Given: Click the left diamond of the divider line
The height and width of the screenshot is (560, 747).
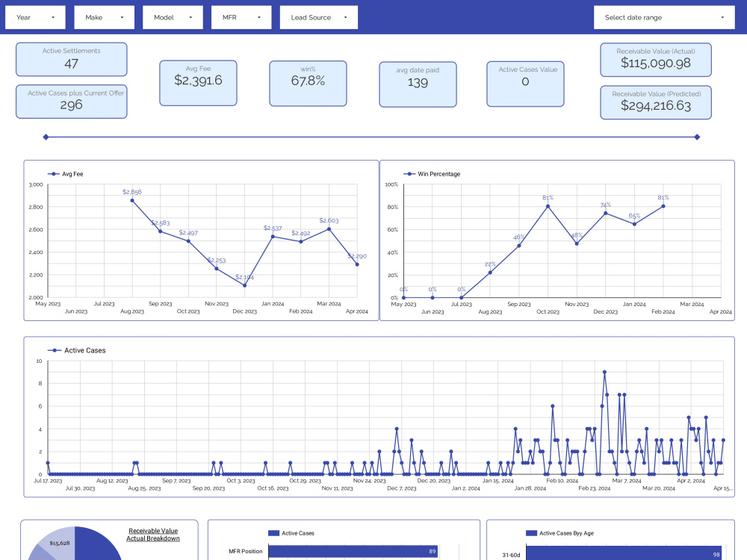Looking at the screenshot, I should coord(46,137).
